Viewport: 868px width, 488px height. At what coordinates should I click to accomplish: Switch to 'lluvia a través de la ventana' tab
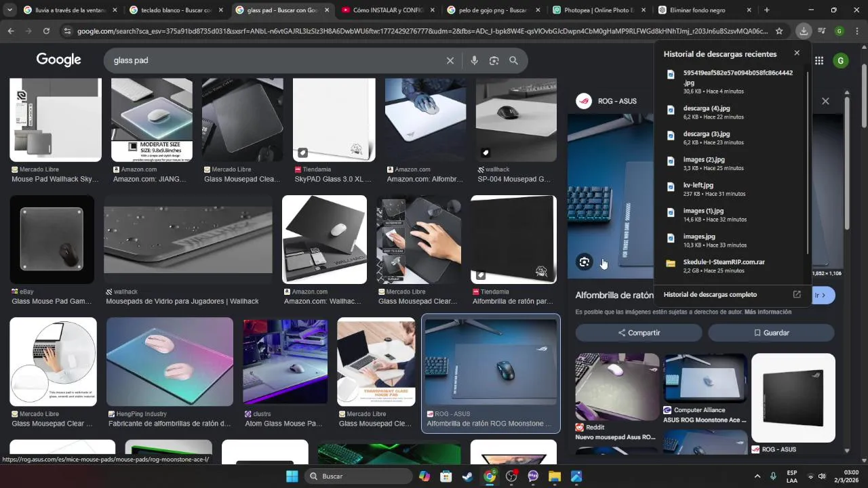pyautogui.click(x=69, y=10)
